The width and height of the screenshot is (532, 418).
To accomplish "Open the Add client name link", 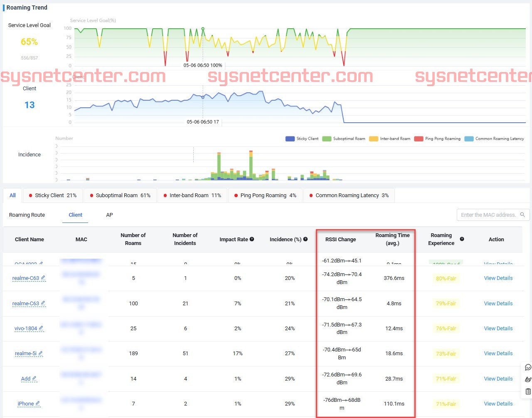I will (x=26, y=378).
